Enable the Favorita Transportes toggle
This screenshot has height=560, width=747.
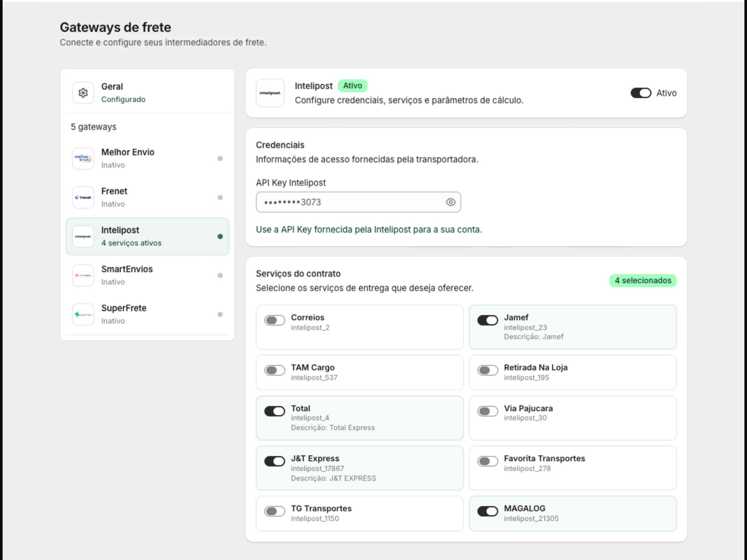coord(487,461)
